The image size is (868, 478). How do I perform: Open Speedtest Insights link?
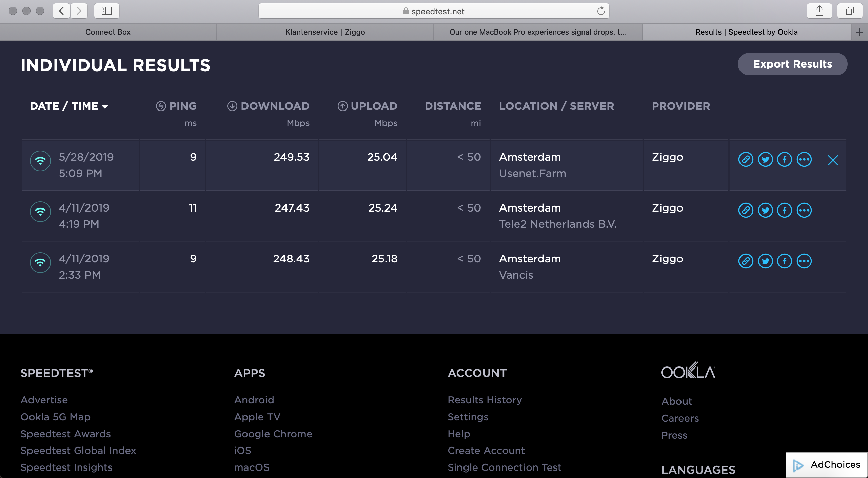pyautogui.click(x=66, y=467)
